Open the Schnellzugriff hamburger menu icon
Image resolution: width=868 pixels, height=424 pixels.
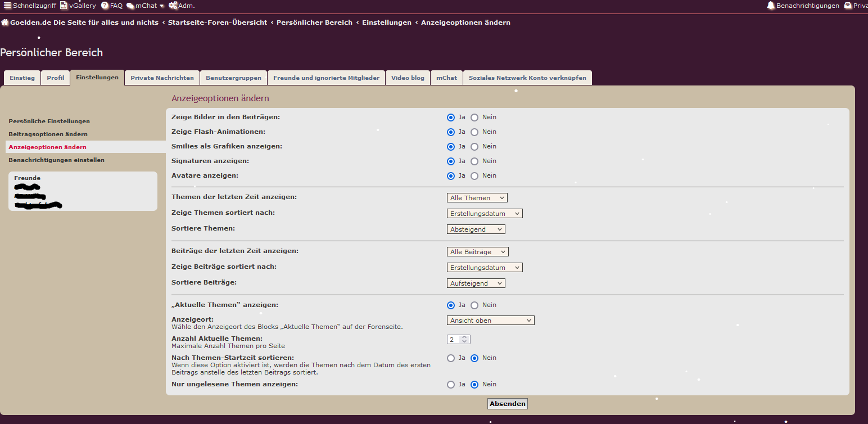[x=7, y=6]
